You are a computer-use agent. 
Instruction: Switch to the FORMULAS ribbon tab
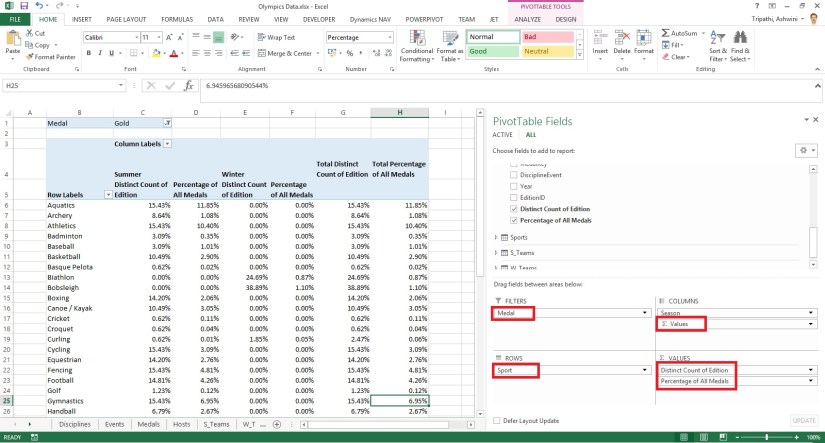pos(177,19)
